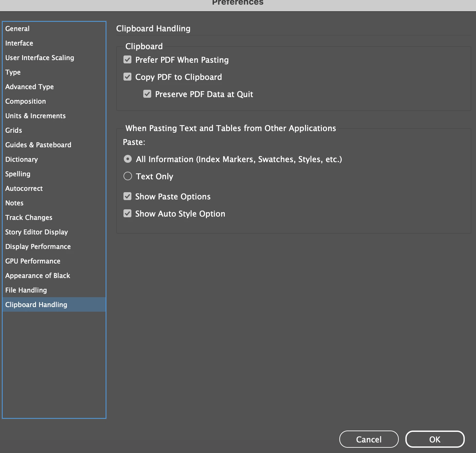Image resolution: width=476 pixels, height=453 pixels.
Task: Go to User Interface Scaling settings
Action: click(54, 58)
